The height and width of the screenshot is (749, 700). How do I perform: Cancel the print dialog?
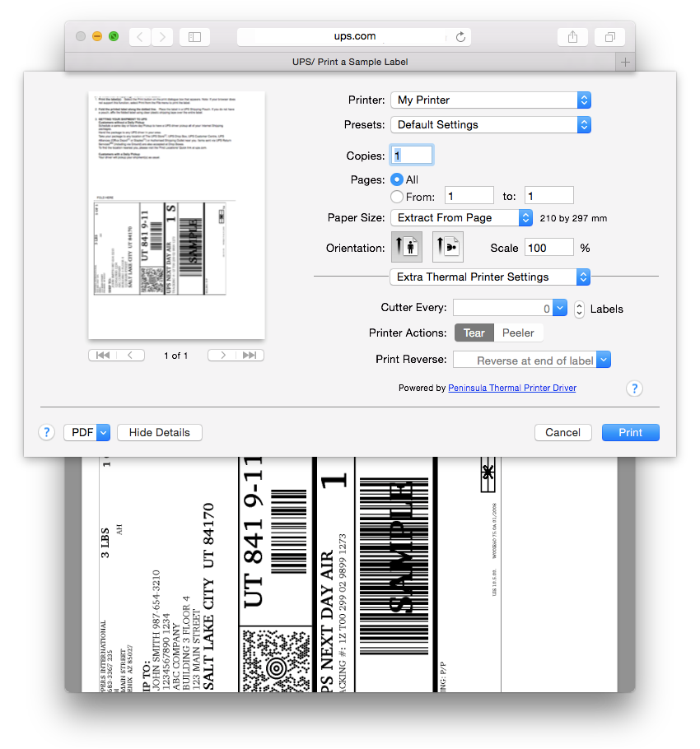(x=562, y=432)
